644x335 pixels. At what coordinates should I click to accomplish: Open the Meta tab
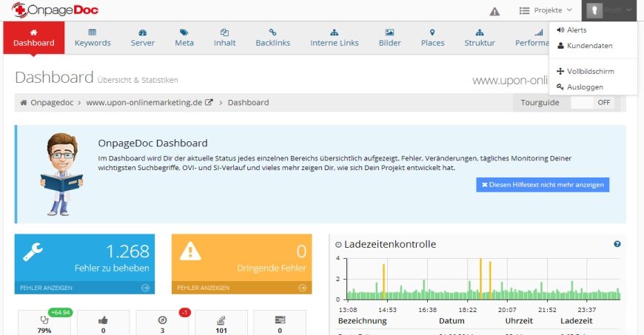[184, 38]
